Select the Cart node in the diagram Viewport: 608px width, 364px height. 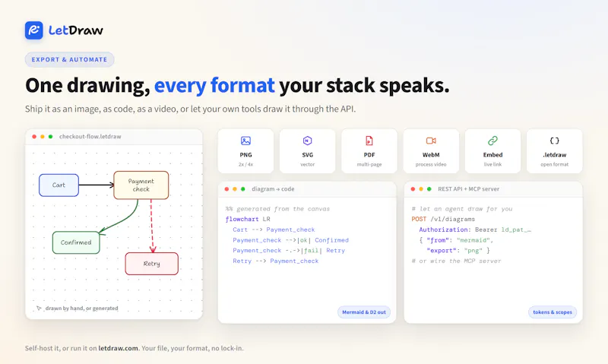click(59, 185)
